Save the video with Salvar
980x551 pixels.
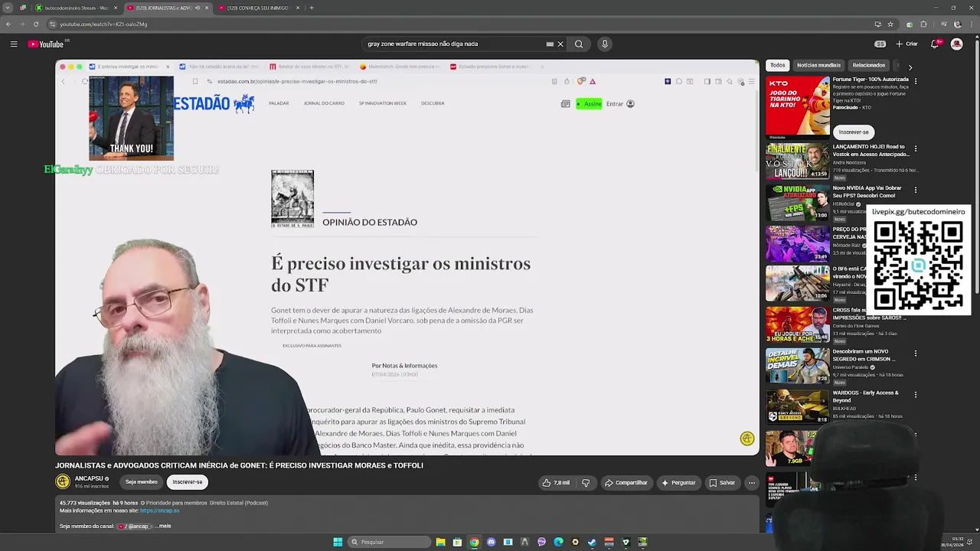coord(722,483)
